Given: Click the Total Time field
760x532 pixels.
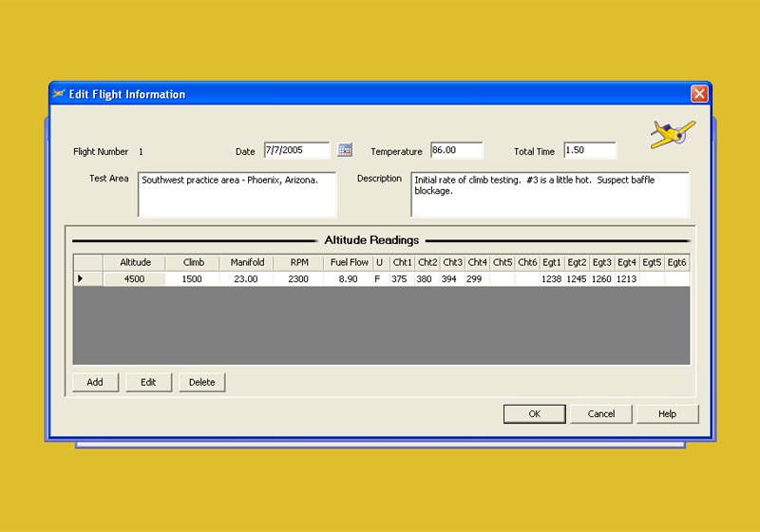Looking at the screenshot, I should click(589, 150).
